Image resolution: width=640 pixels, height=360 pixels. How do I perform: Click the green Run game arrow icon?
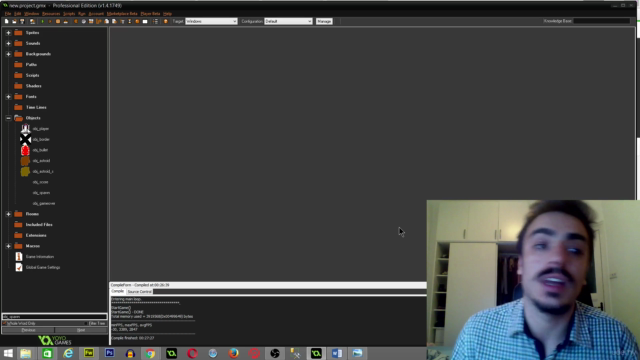click(x=42, y=21)
